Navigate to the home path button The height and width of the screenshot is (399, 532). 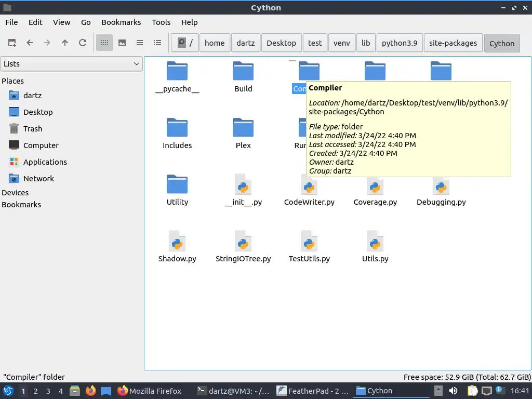pos(215,43)
